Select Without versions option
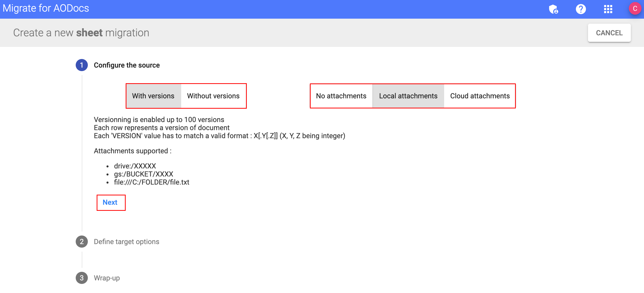 tap(213, 96)
